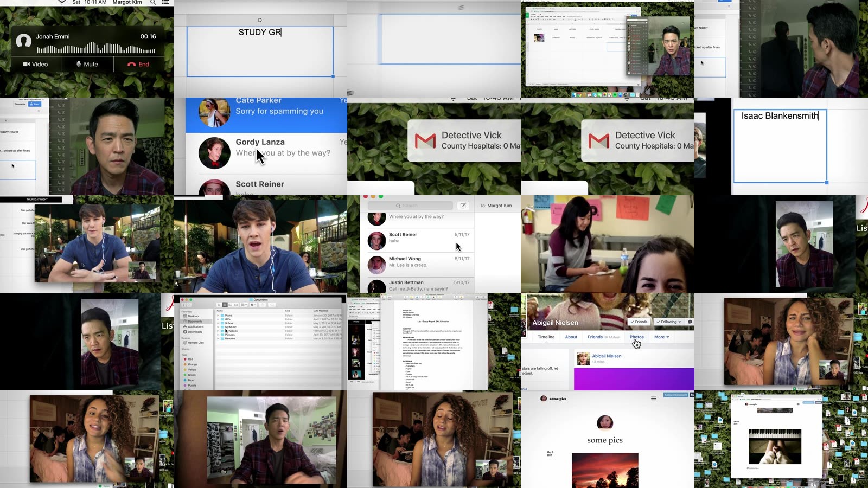Open Notification Center list icon in menu bar
The height and width of the screenshot is (488, 868).
[x=165, y=2]
